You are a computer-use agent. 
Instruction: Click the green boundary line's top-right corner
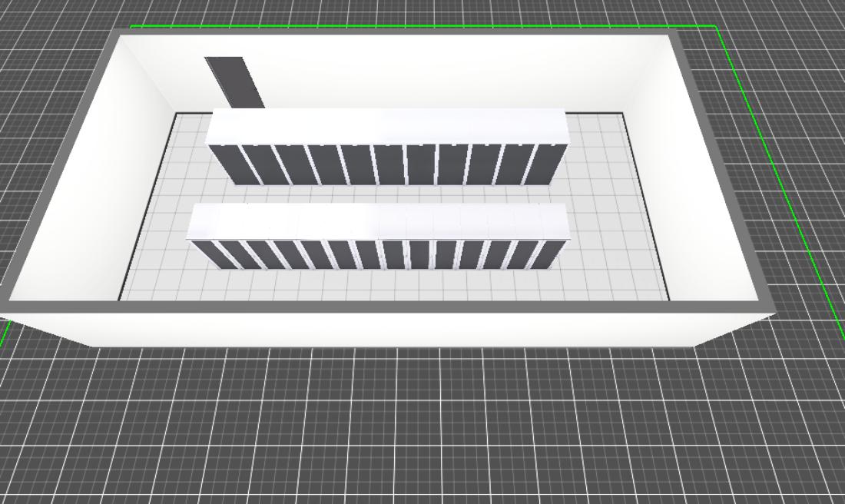coord(716,28)
